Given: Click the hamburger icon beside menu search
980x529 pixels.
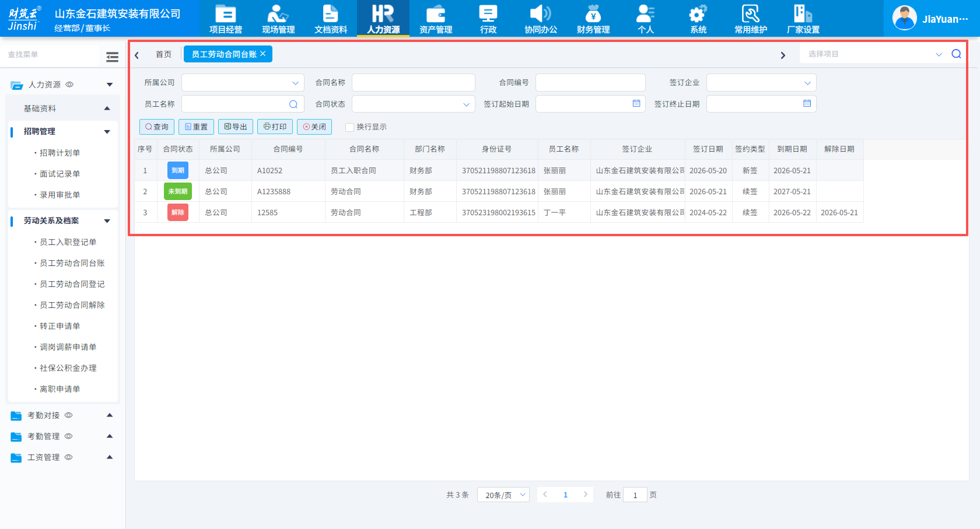Looking at the screenshot, I should 113,57.
